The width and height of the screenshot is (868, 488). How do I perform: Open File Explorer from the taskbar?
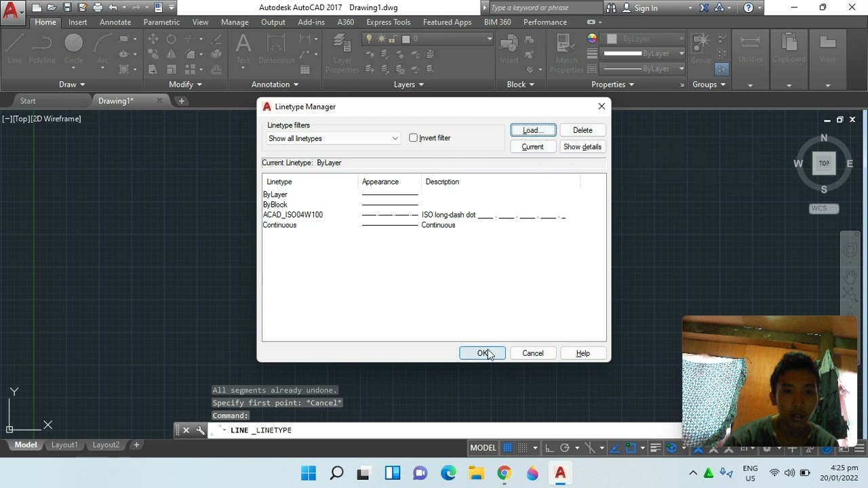click(476, 473)
